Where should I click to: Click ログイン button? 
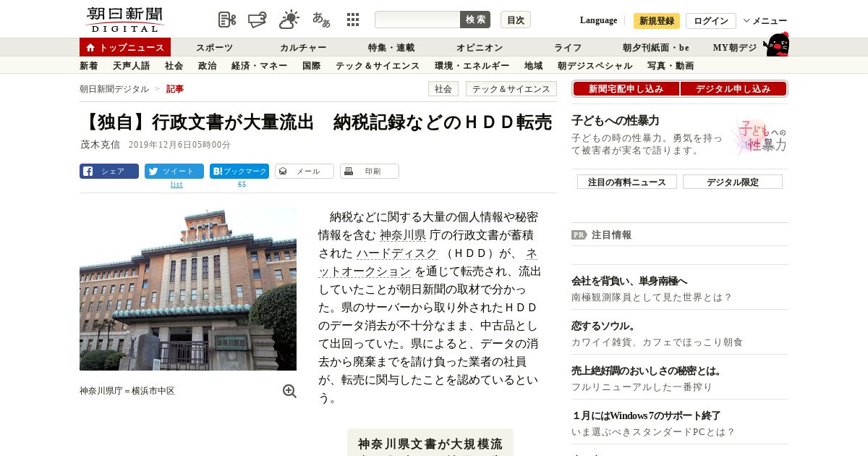click(711, 21)
